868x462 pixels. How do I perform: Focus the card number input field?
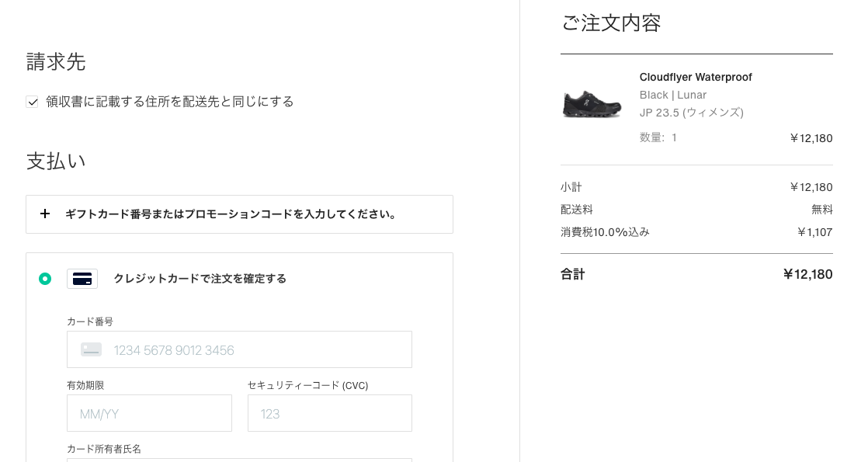click(256, 350)
